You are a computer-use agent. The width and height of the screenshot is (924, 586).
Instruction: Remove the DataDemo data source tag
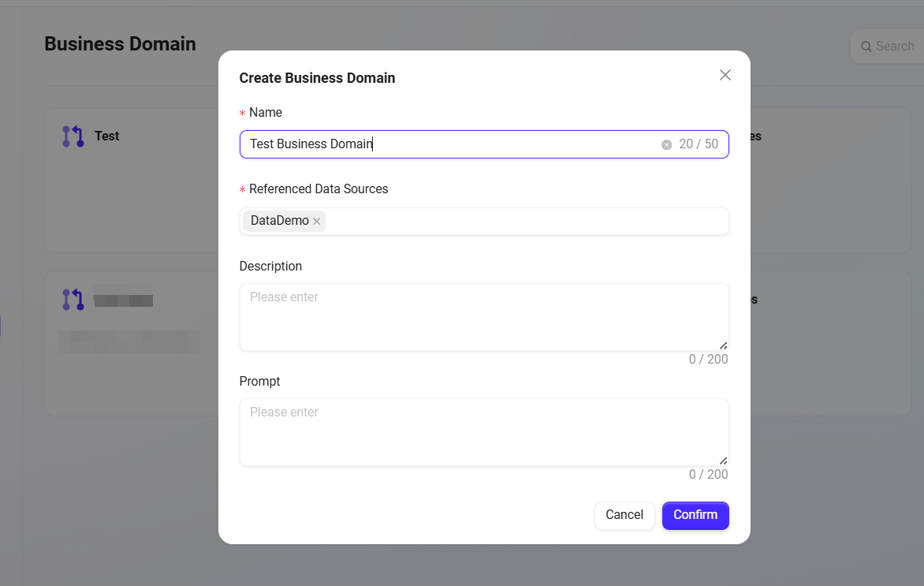pos(317,222)
